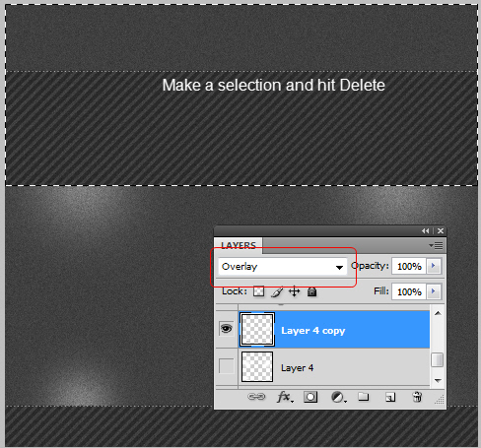The height and width of the screenshot is (448, 481).
Task: Open the Layers panel options menu
Action: [436, 245]
